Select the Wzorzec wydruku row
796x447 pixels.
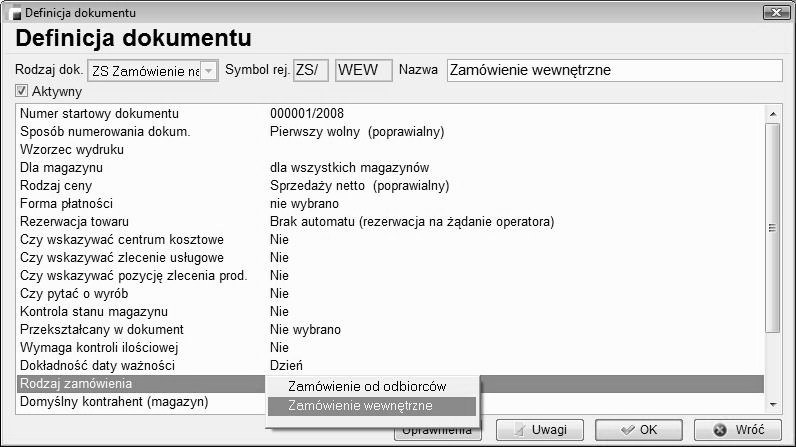(390, 150)
